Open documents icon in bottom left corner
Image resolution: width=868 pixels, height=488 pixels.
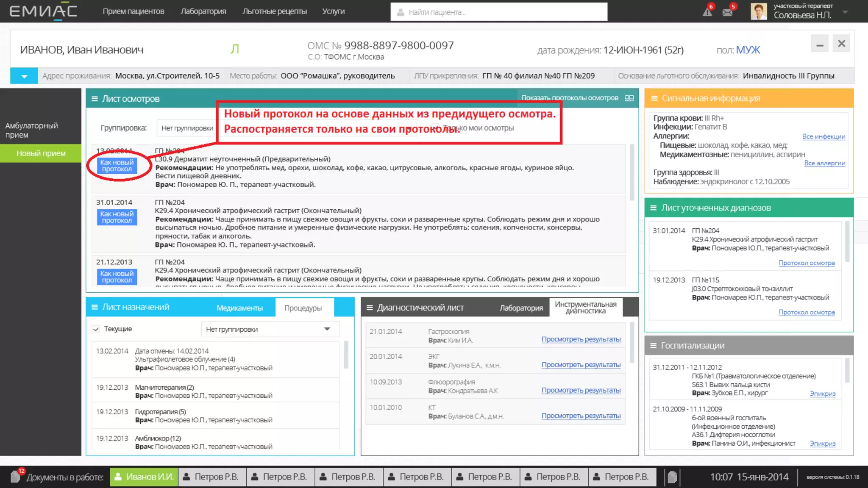pos(16,477)
